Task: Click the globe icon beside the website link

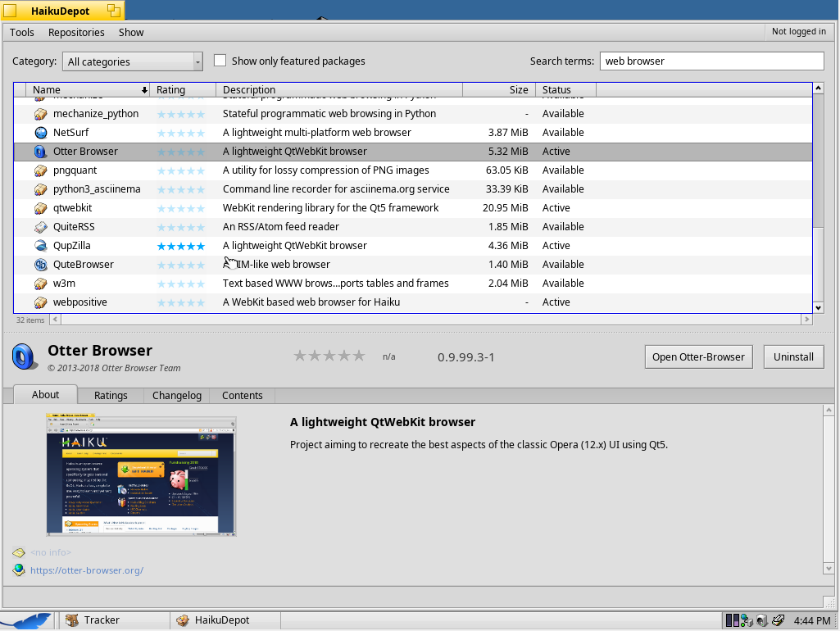Action: coord(20,570)
